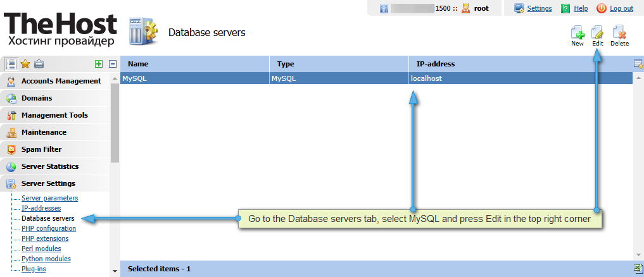Click the Selected items status text
The height and width of the screenshot is (277, 644).
coord(159,269)
